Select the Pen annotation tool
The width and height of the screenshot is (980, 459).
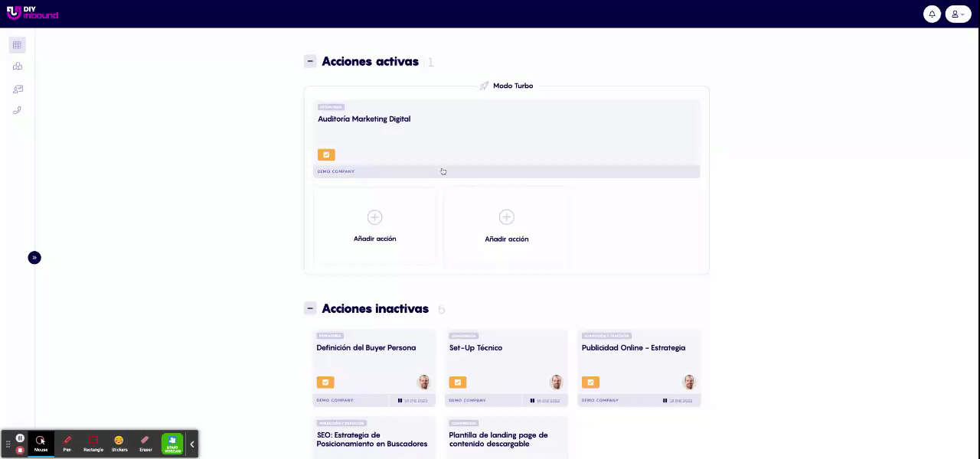(67, 444)
